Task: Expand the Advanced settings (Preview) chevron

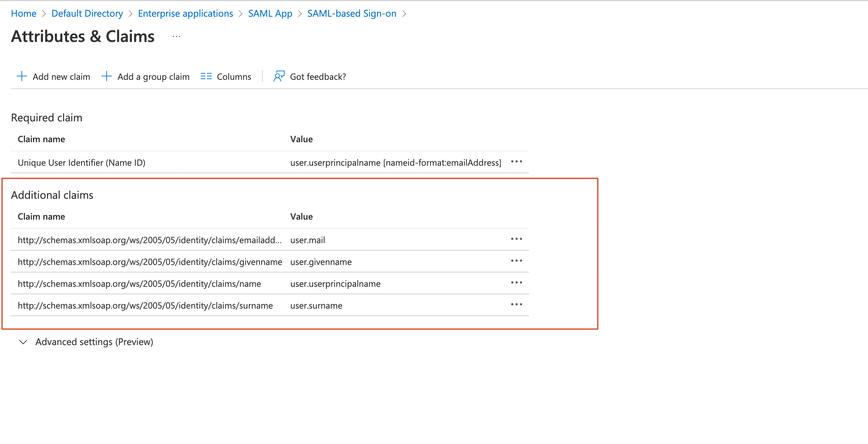Action: click(x=23, y=342)
